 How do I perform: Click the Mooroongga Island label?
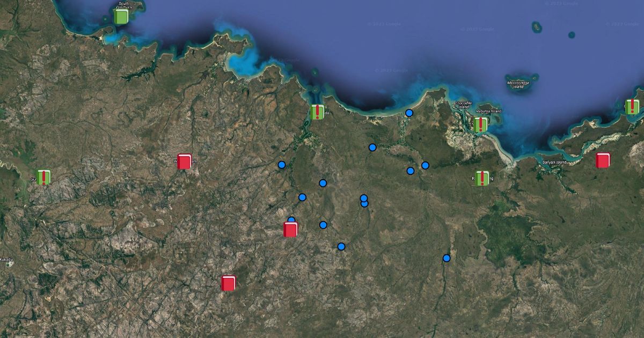tap(518, 84)
